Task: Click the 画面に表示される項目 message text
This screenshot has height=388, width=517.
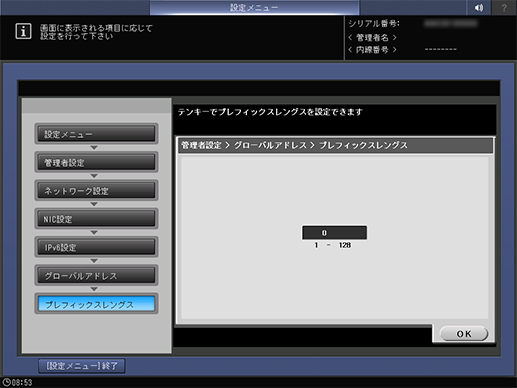Action: click(96, 32)
